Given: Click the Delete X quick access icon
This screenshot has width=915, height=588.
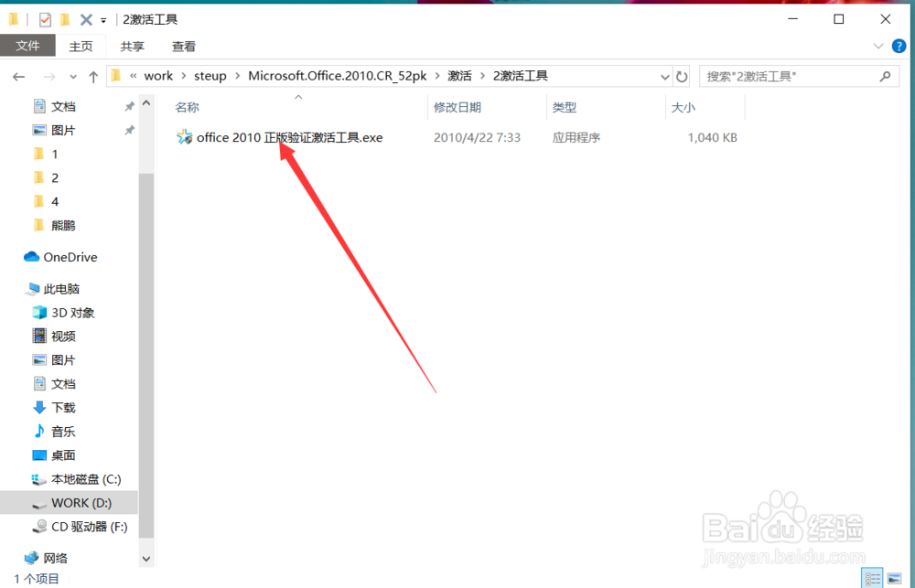Looking at the screenshot, I should pos(86,20).
